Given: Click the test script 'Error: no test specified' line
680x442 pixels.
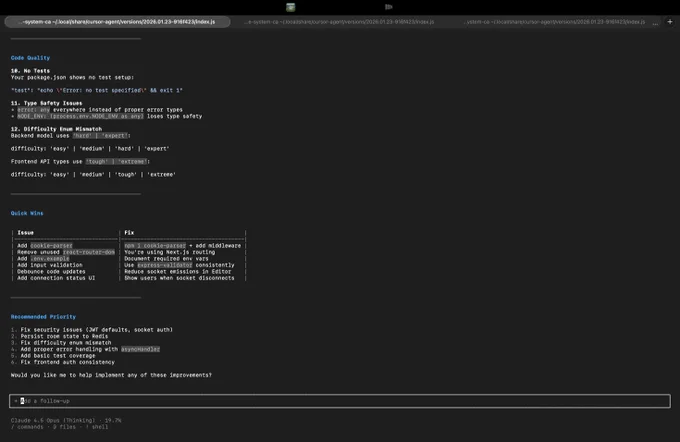Looking at the screenshot, I should click(97, 90).
